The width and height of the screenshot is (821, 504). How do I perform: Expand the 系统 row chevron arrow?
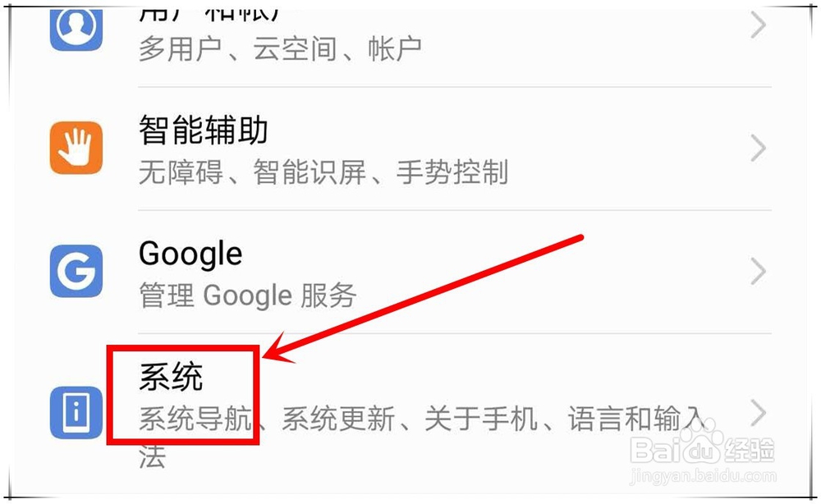(758, 412)
